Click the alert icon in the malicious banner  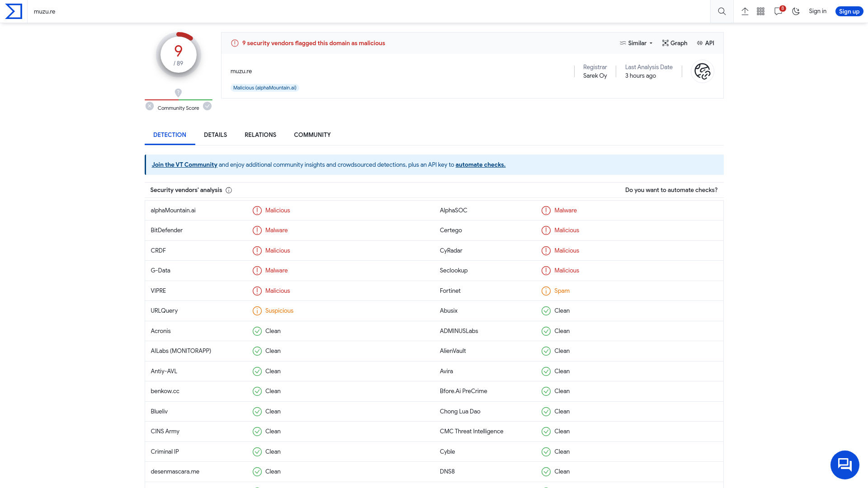235,43
